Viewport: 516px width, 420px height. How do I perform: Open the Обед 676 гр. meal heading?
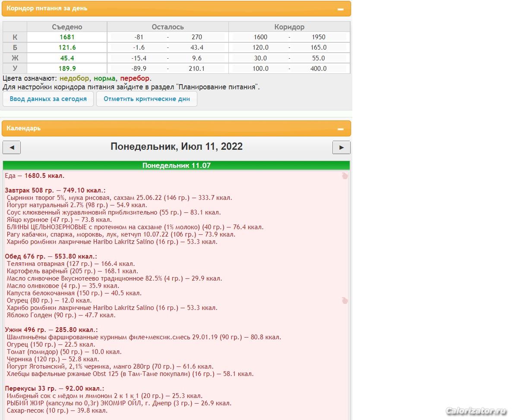pyautogui.click(x=51, y=256)
